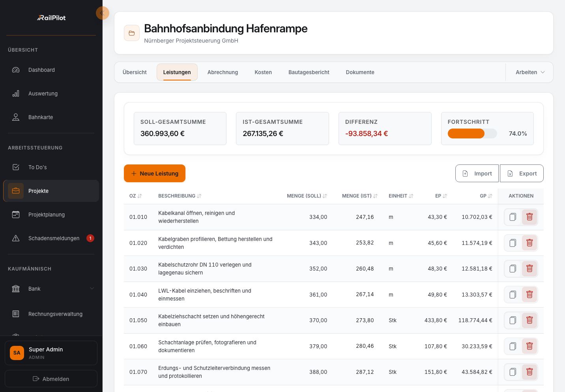Duplicate row 01.030 Kabelschutzrohr DN 110

coord(513,269)
